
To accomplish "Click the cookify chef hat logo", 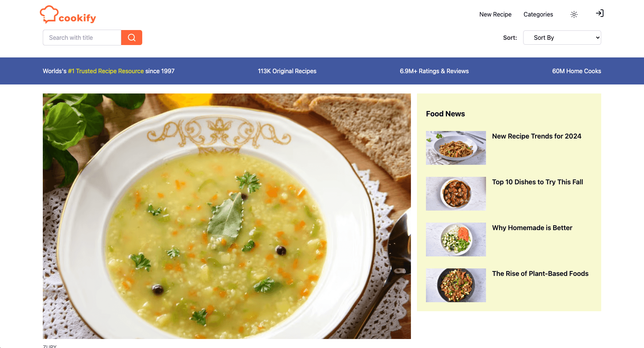I will coord(68,15).
